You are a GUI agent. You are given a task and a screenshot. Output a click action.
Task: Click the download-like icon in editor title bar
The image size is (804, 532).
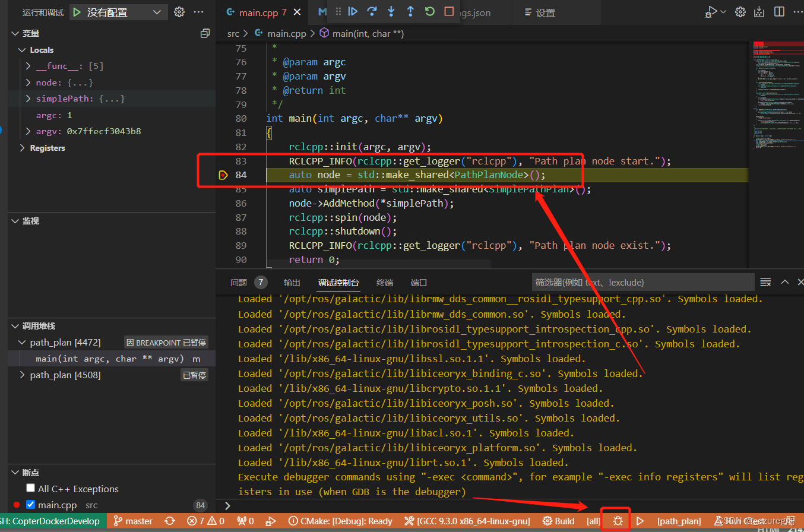coord(759,12)
